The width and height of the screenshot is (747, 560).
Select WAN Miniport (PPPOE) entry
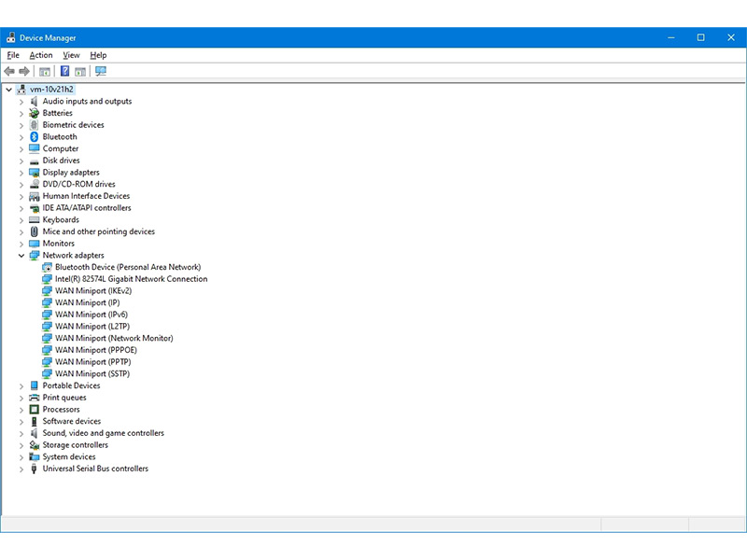point(96,350)
